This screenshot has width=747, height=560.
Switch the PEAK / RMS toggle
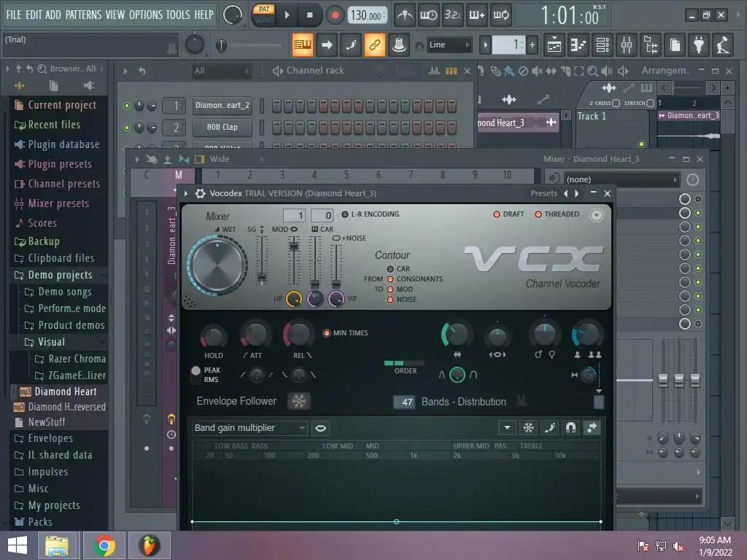click(x=196, y=374)
